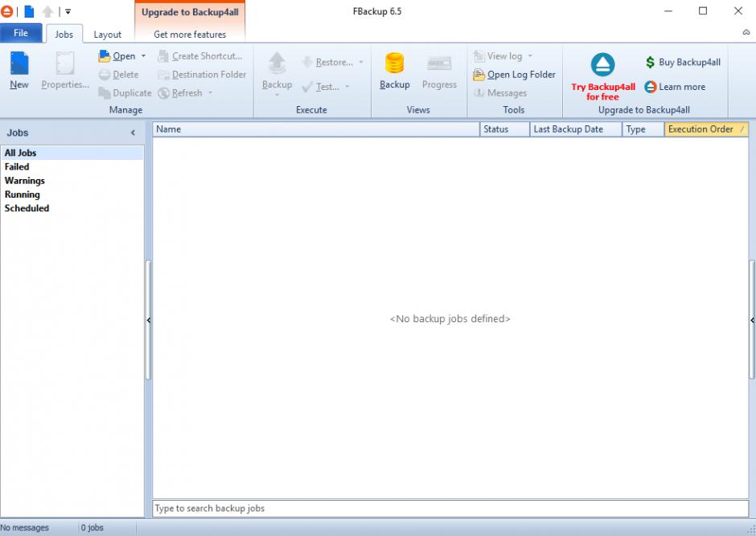The width and height of the screenshot is (756, 536).
Task: Open the Get more features tab
Action: pyautogui.click(x=190, y=35)
